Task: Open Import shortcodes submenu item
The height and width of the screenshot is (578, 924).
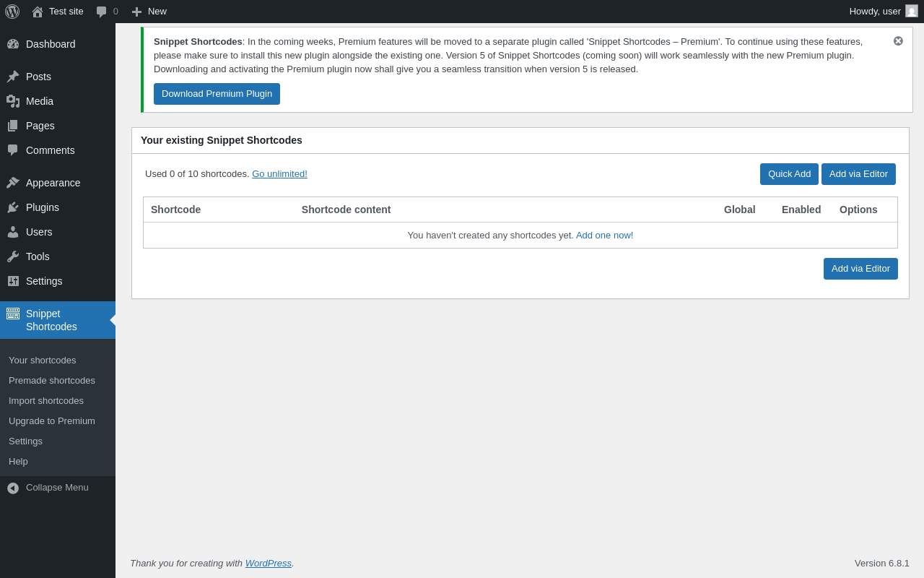Action: pyautogui.click(x=46, y=401)
